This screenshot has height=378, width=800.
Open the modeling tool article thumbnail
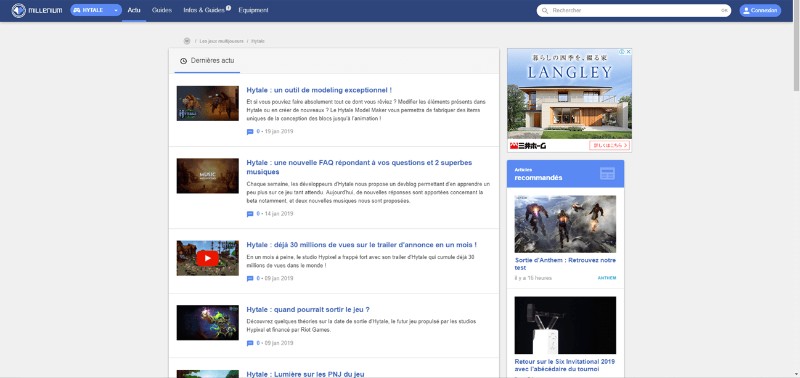tap(208, 103)
